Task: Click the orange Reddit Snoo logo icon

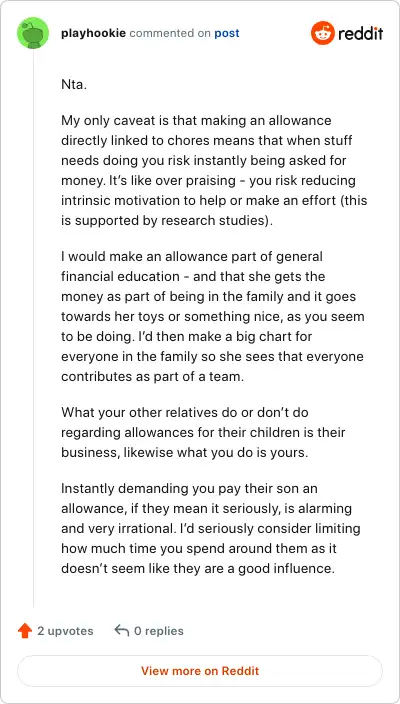Action: pos(323,33)
